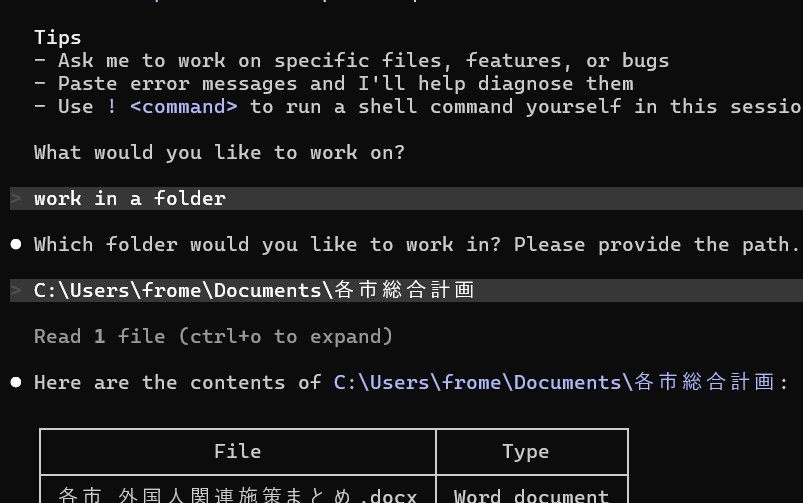Select the "work in a folder" input line
803x503 pixels.
pyautogui.click(x=130, y=198)
